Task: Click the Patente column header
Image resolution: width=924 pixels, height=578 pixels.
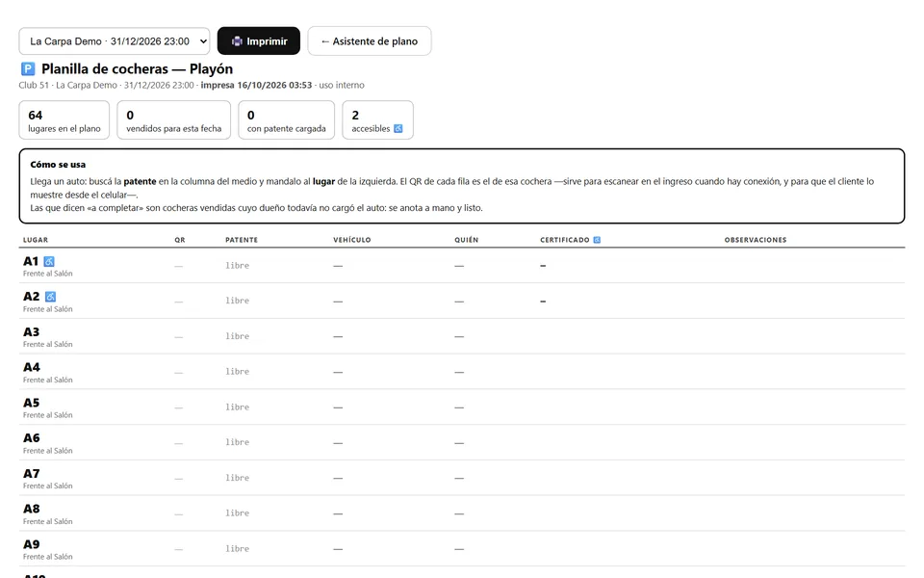Action: tap(242, 240)
